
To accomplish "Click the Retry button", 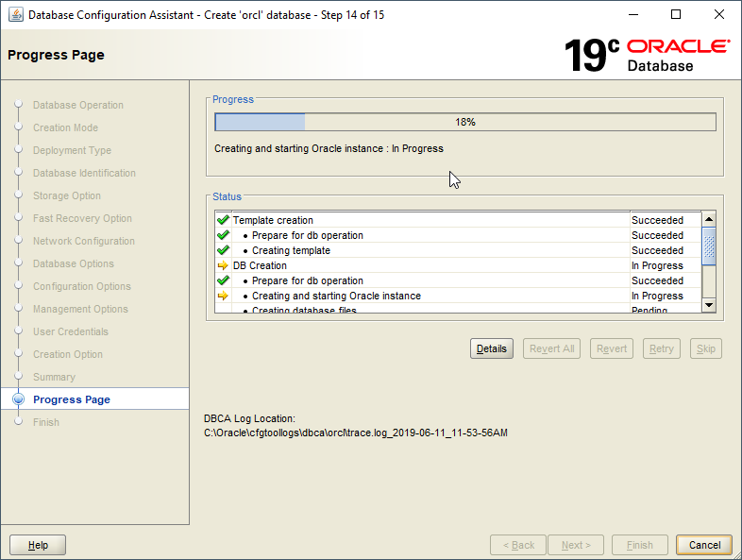I will tap(662, 348).
